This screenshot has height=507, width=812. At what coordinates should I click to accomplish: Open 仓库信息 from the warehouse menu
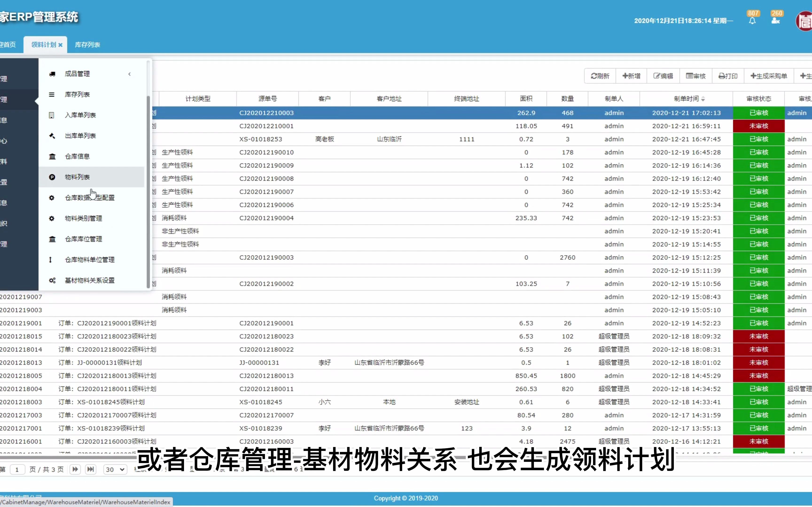click(x=78, y=156)
